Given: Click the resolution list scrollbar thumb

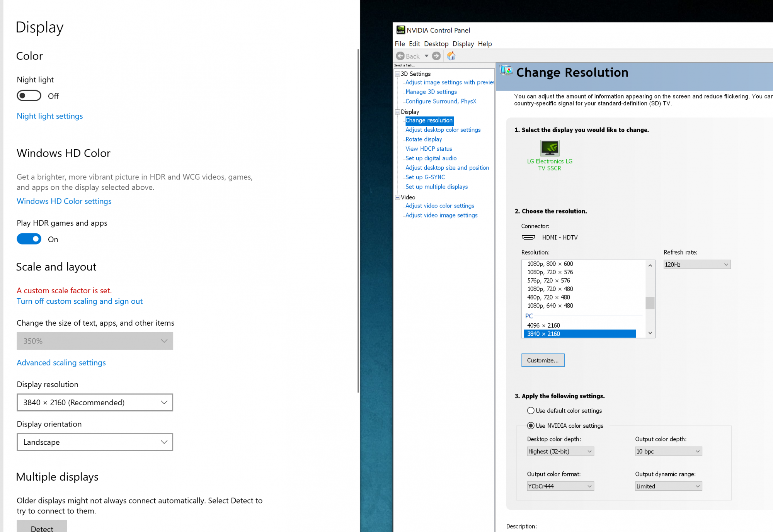Looking at the screenshot, I should click(650, 303).
